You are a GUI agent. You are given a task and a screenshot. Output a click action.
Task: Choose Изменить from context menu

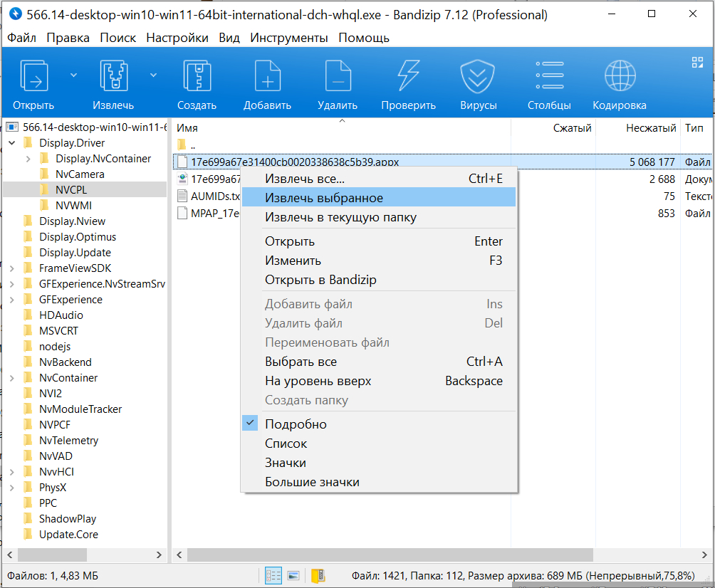[x=378, y=261]
